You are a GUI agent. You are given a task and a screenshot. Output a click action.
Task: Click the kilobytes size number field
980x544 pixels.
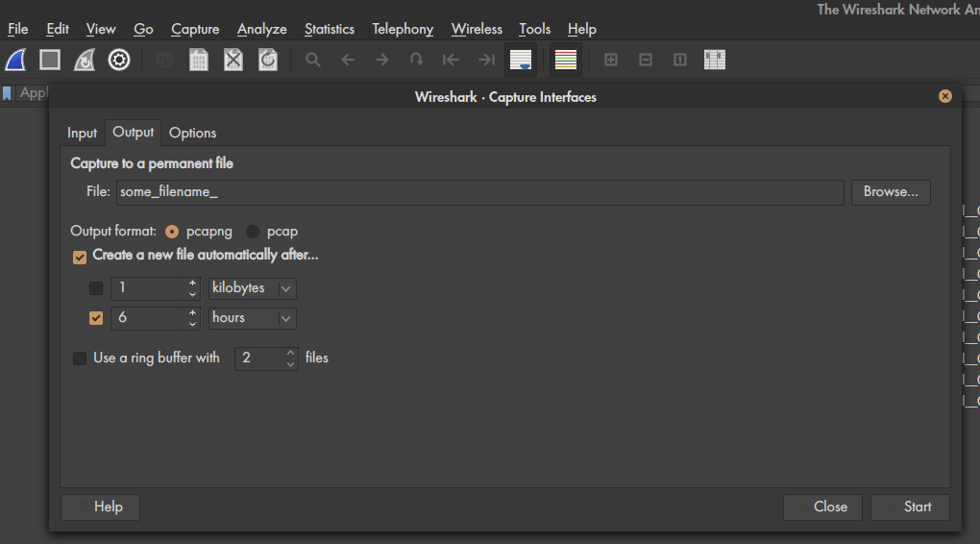coord(149,288)
